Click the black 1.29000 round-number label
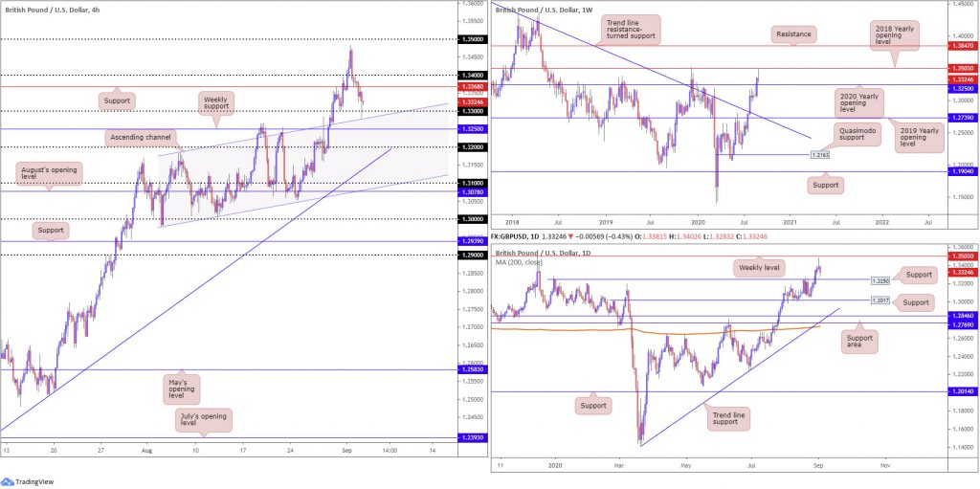The height and width of the screenshot is (489, 980). (471, 256)
